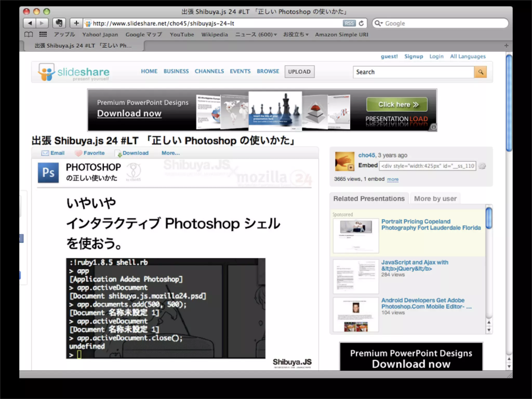The height and width of the screenshot is (399, 532).
Task: Click the add bookmark plus button
Action: (76, 23)
